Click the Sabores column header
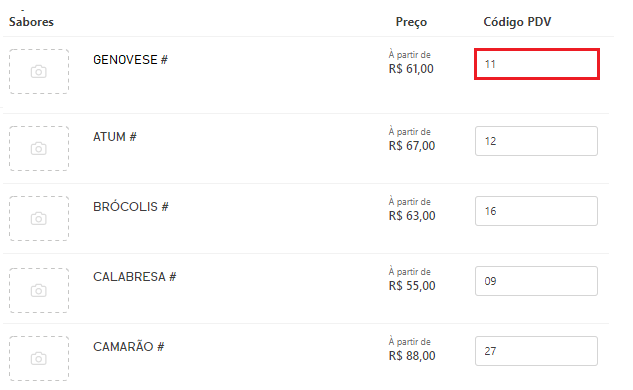633x390 pixels. [31, 22]
